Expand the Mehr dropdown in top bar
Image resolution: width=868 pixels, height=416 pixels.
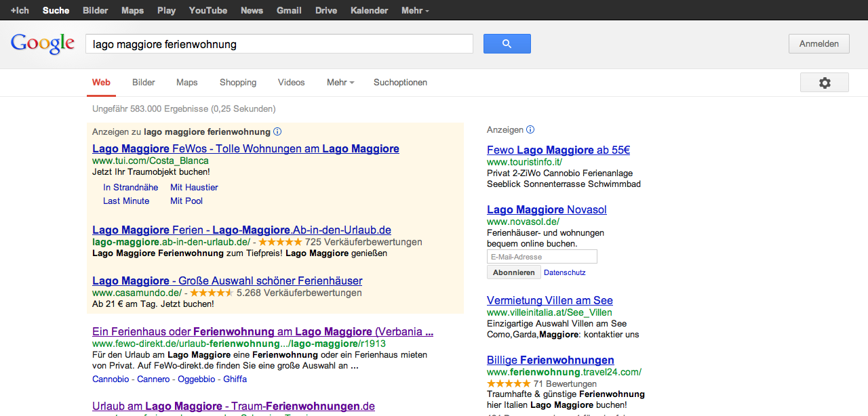pyautogui.click(x=415, y=11)
